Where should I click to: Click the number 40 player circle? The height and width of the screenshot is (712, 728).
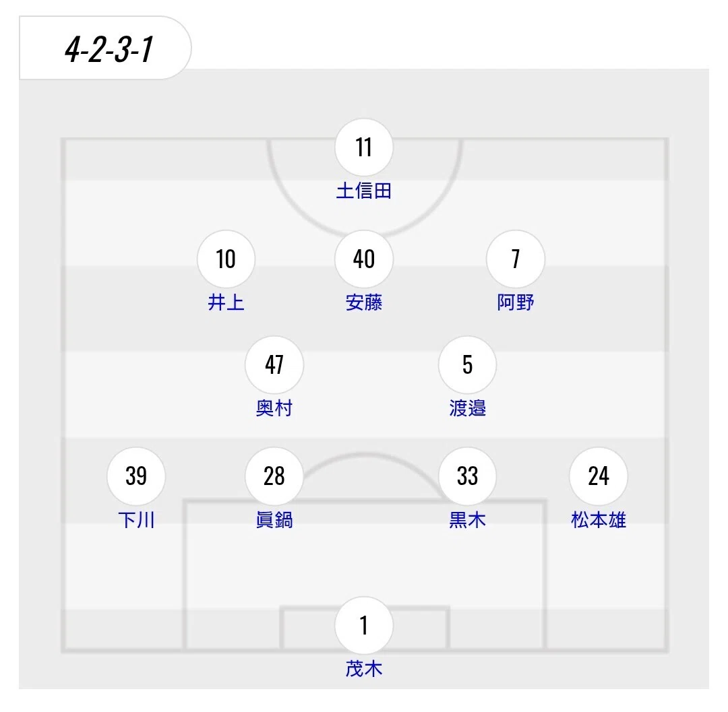pyautogui.click(x=363, y=259)
